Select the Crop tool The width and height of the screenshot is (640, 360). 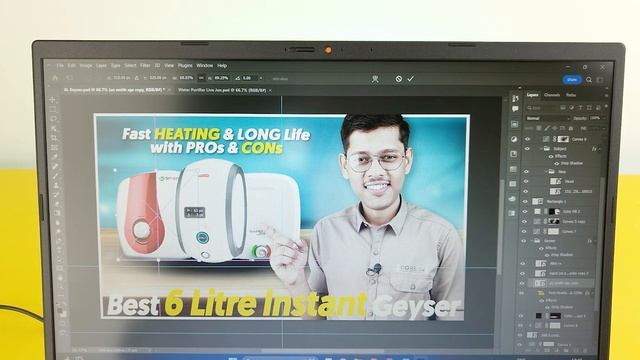[53, 138]
